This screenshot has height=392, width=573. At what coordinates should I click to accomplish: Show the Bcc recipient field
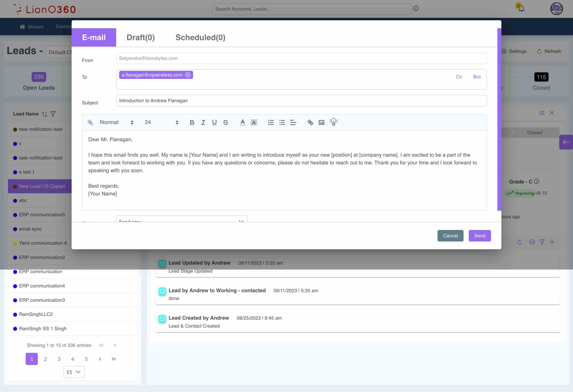[x=477, y=77]
